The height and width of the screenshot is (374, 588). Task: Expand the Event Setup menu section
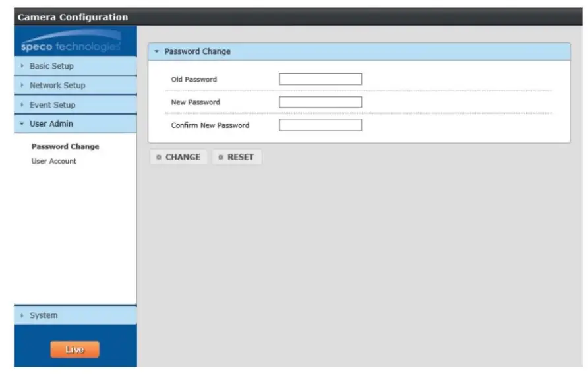tap(75, 105)
